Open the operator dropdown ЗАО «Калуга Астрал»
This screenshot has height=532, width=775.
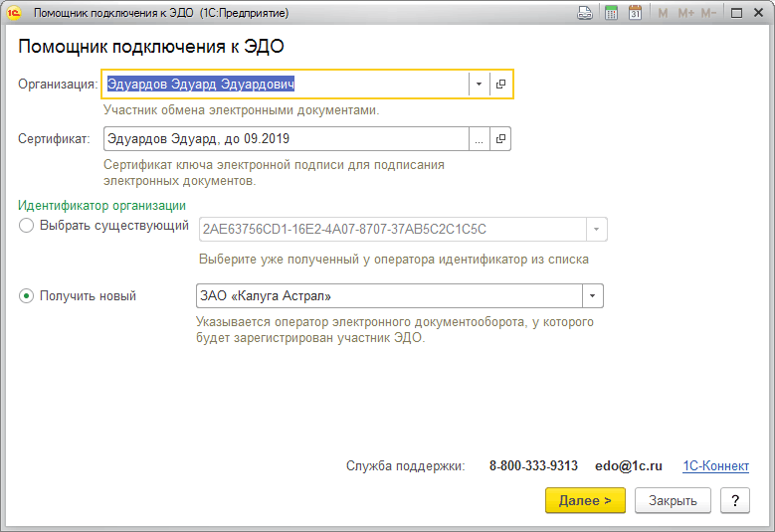pos(593,296)
